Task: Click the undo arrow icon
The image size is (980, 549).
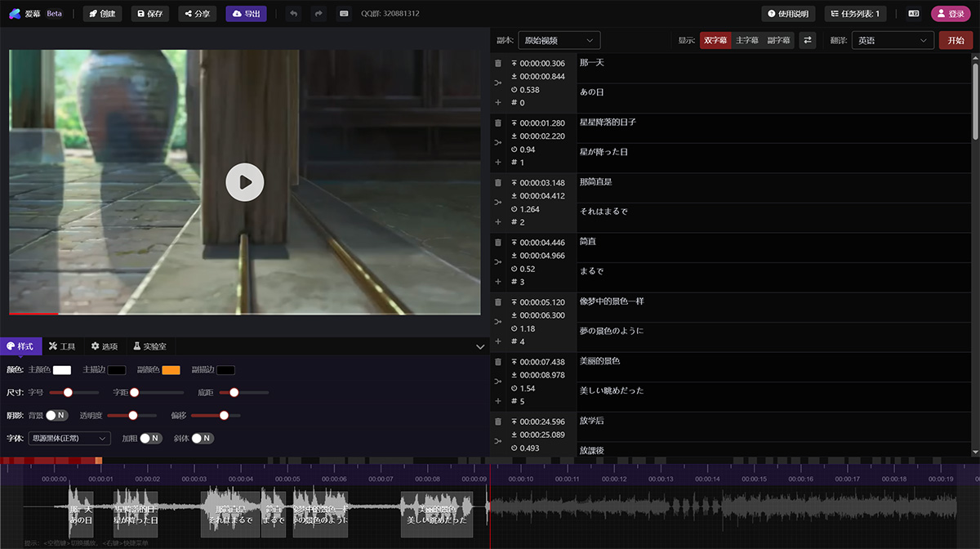Action: (x=294, y=14)
